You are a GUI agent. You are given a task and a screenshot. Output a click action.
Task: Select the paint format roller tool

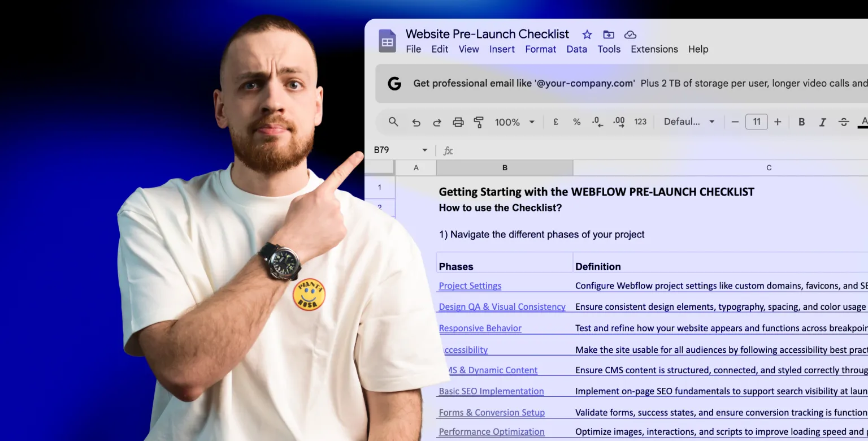479,122
